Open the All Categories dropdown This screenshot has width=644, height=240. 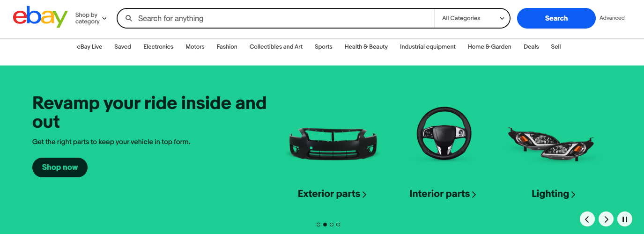click(472, 18)
